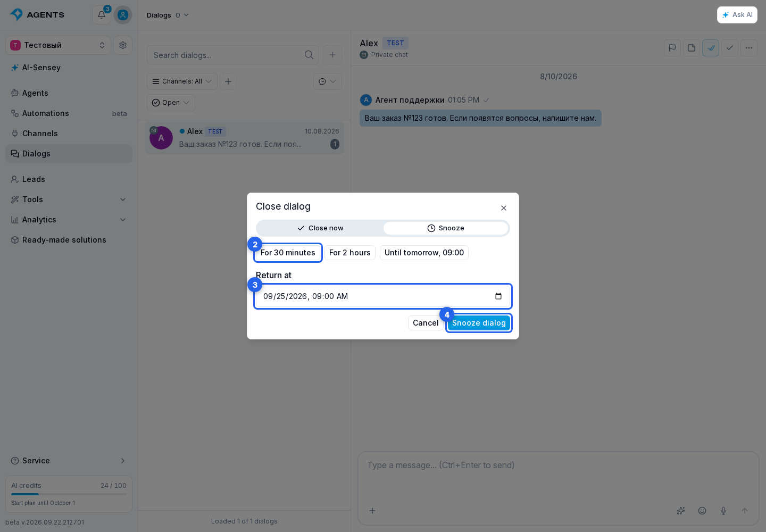
Task: Open the emoji picker
Action: pos(702,511)
